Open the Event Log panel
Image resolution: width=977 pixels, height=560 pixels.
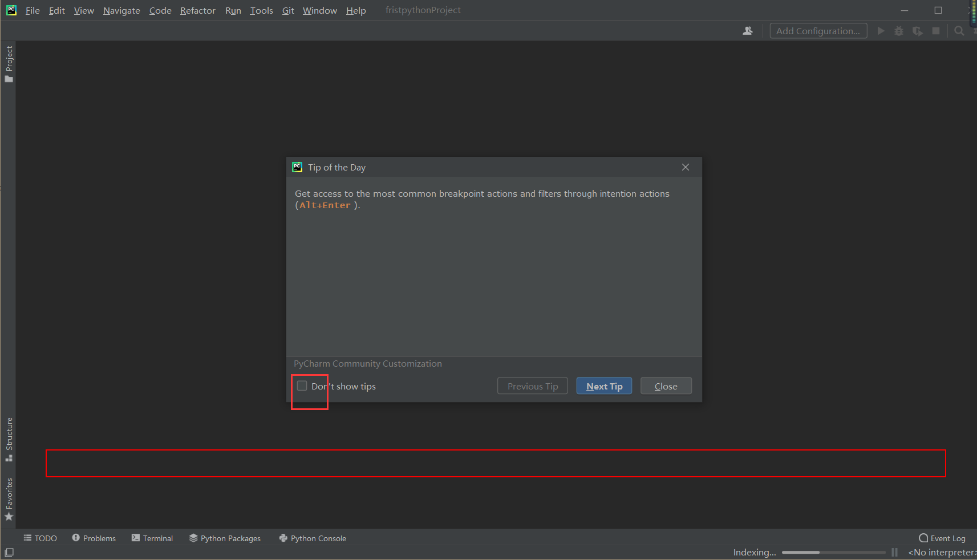coord(942,538)
